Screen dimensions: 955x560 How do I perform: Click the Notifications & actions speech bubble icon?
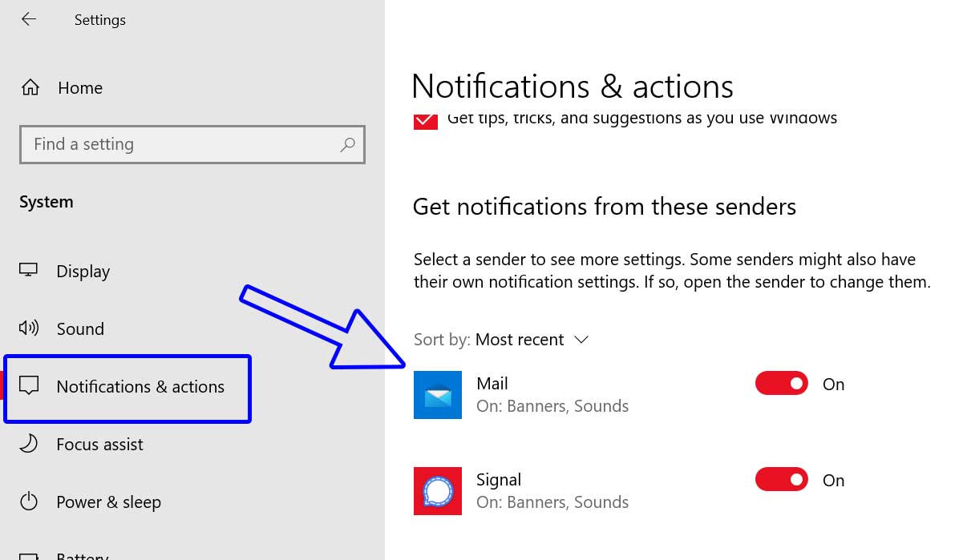click(x=30, y=386)
